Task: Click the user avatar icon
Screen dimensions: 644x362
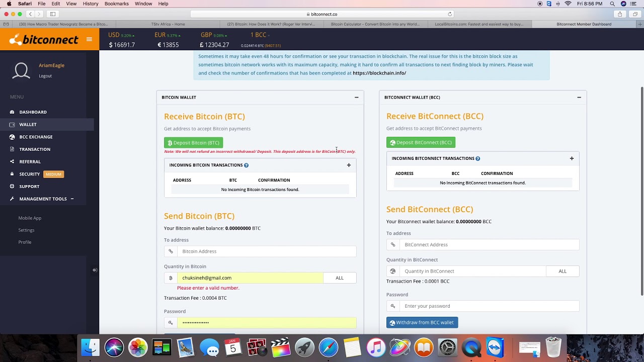Action: coord(21,70)
